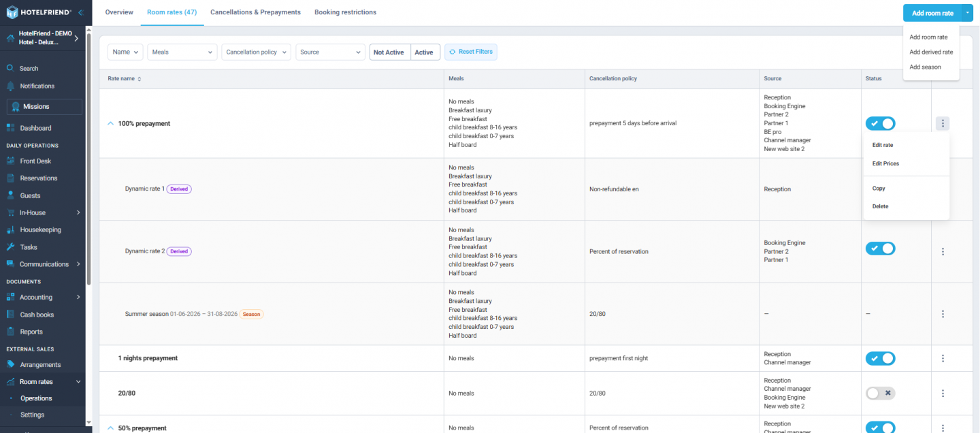Select Copy in context menu
This screenshot has height=433, width=980.
point(879,189)
